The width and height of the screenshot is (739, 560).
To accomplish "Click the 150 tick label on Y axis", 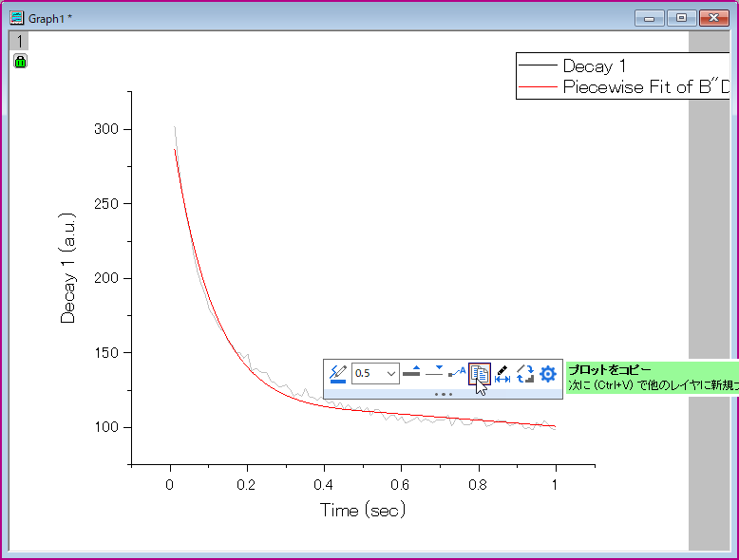I will click(106, 353).
